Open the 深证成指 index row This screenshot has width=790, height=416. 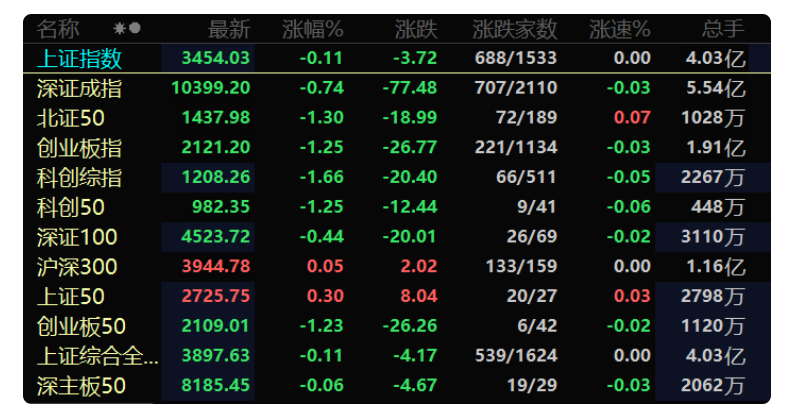click(397, 88)
